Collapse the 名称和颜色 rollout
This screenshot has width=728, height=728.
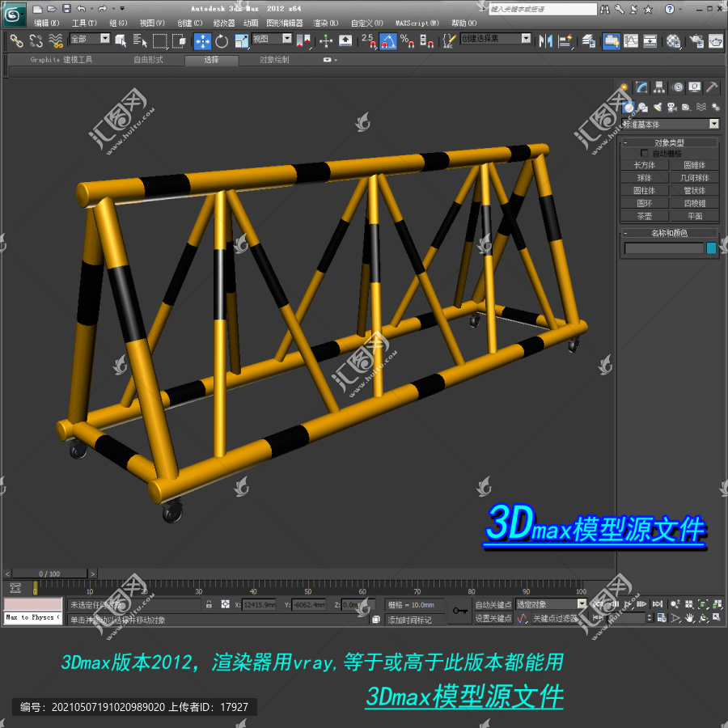click(669, 233)
